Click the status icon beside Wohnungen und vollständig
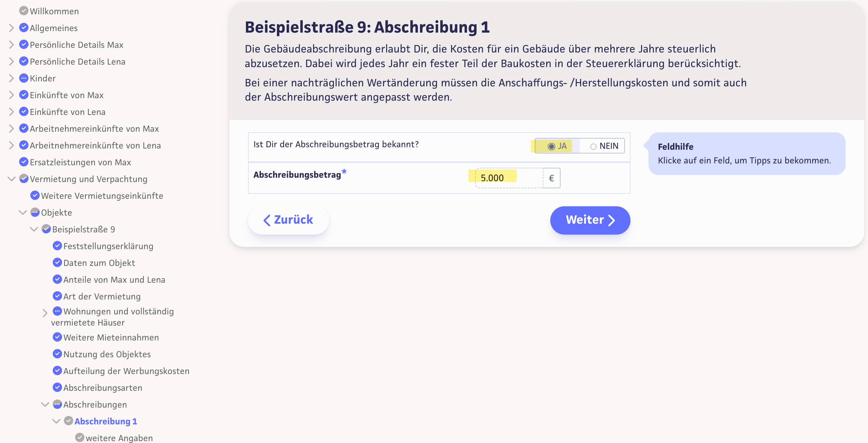 [x=57, y=311]
